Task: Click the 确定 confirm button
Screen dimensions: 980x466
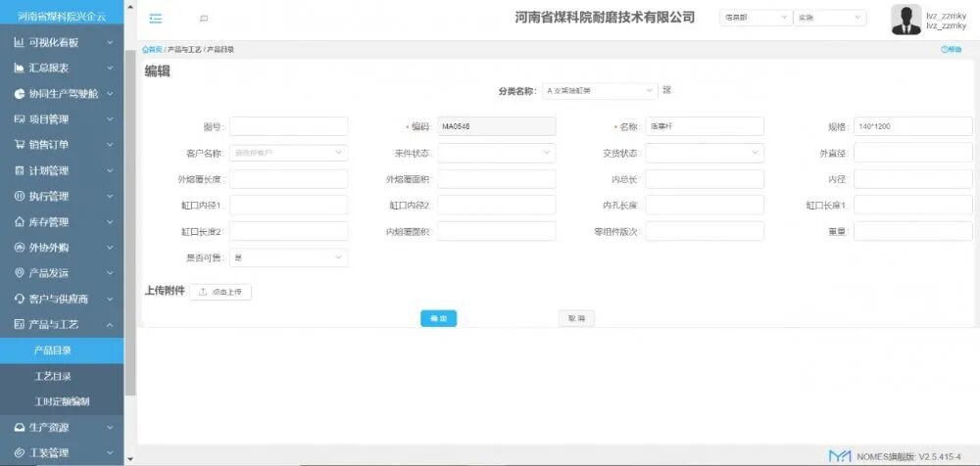Action: (x=439, y=318)
